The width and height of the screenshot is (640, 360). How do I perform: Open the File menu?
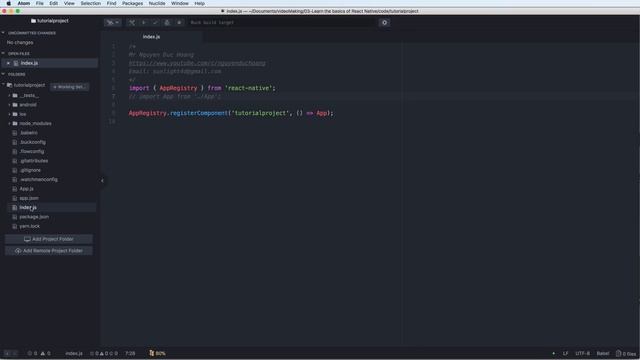pos(40,3)
